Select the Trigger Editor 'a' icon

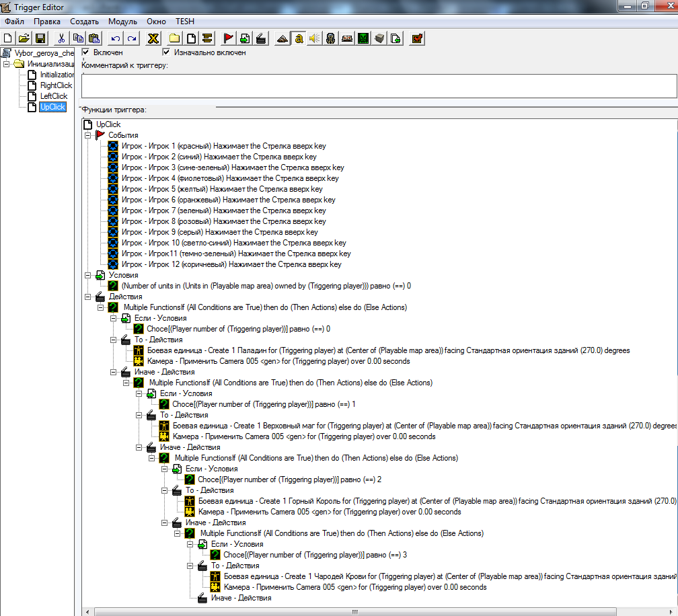pyautogui.click(x=299, y=38)
